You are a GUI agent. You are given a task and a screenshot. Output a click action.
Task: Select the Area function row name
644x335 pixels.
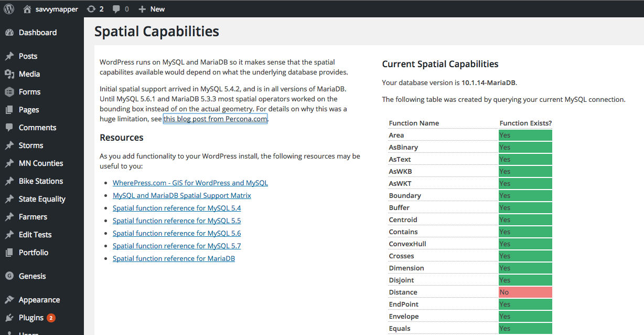click(396, 135)
